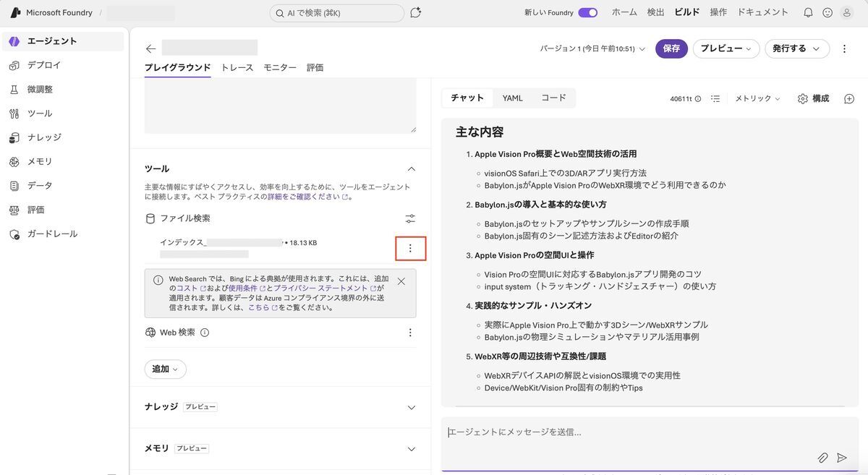Open the エージェント sidebar item

(x=64, y=41)
